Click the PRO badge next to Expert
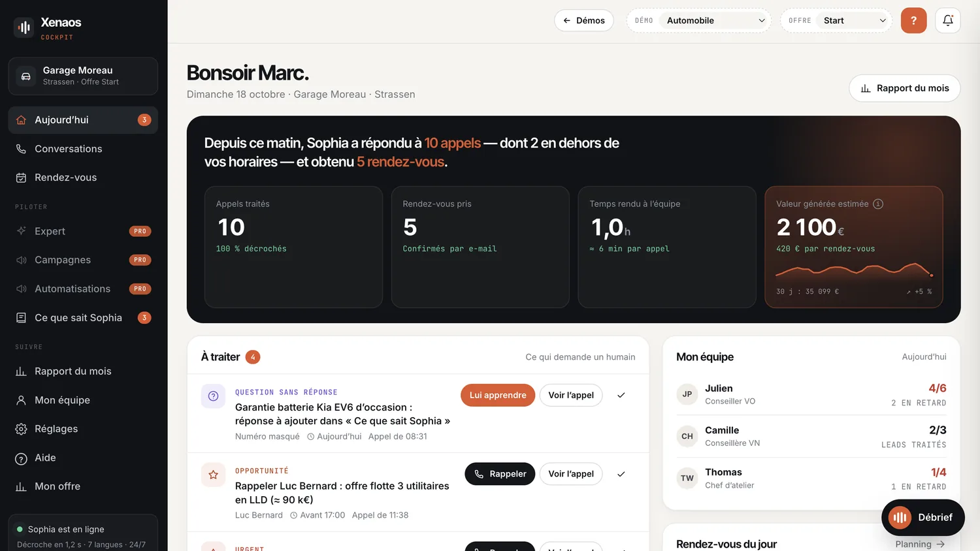The image size is (980, 551). pyautogui.click(x=140, y=231)
